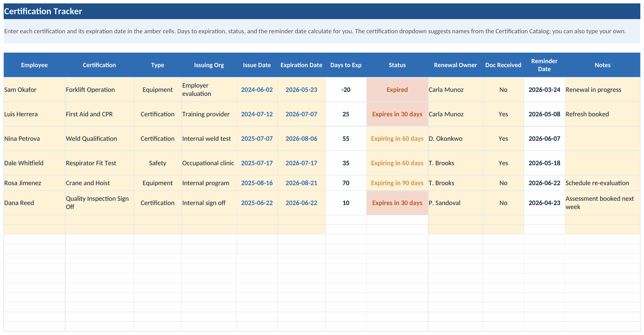The image size is (644, 335).
Task: Select the 55 days to expiration cell
Action: pos(346,139)
